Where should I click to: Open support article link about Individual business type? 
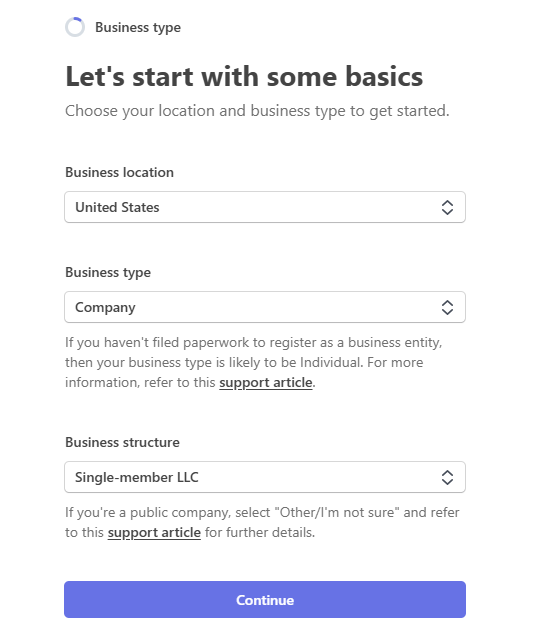pyautogui.click(x=266, y=383)
